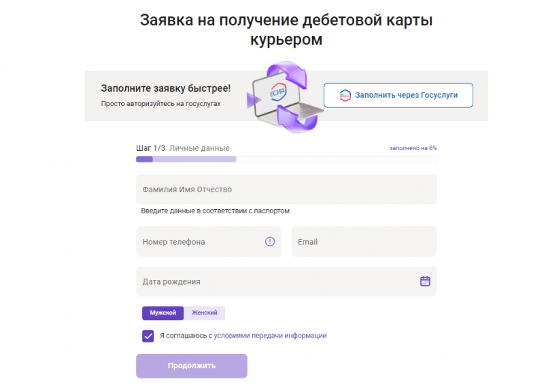This screenshot has height=392, width=544.
Task: Click the Продолжить button
Action: (191, 366)
